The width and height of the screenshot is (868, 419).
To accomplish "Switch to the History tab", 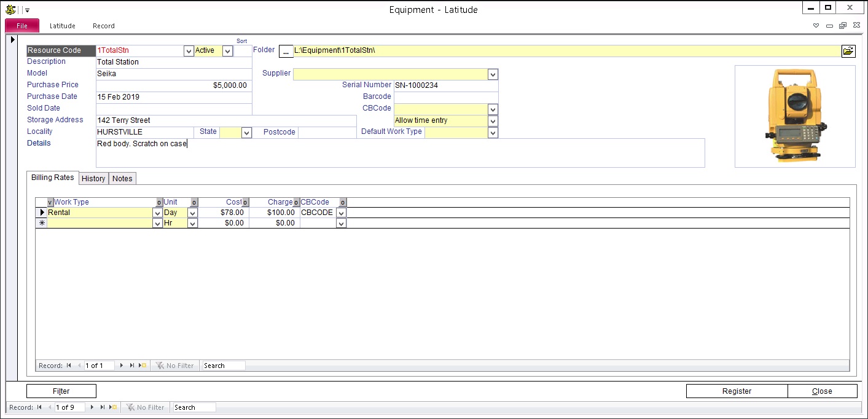I will pos(93,178).
